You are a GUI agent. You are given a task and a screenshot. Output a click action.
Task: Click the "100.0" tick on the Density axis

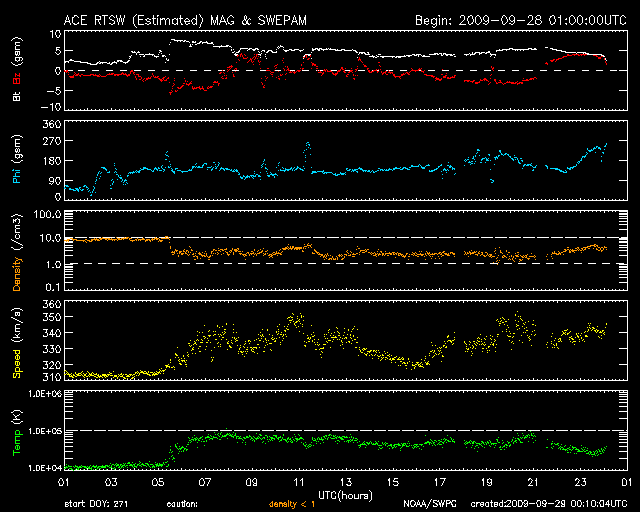point(48,214)
